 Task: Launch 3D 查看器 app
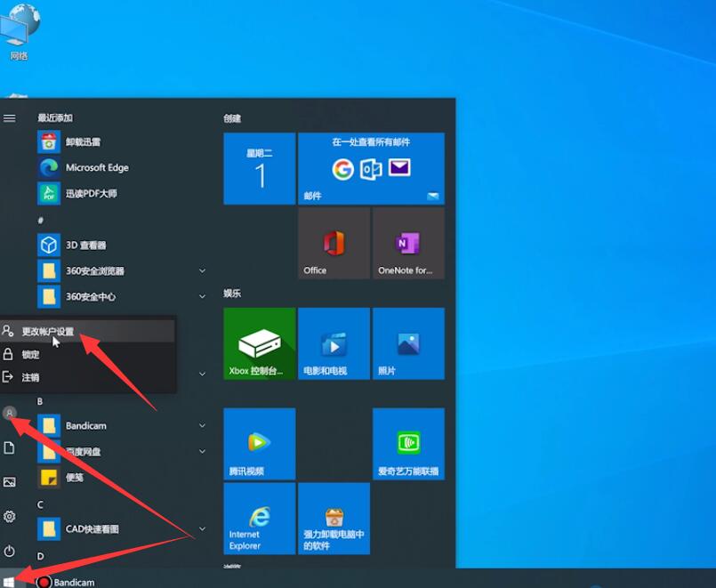coord(121,246)
